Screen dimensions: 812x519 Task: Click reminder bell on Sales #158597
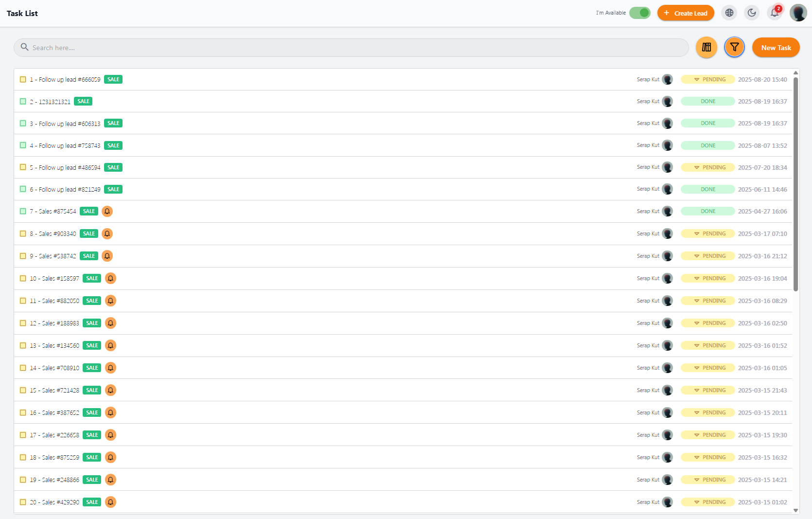(110, 278)
